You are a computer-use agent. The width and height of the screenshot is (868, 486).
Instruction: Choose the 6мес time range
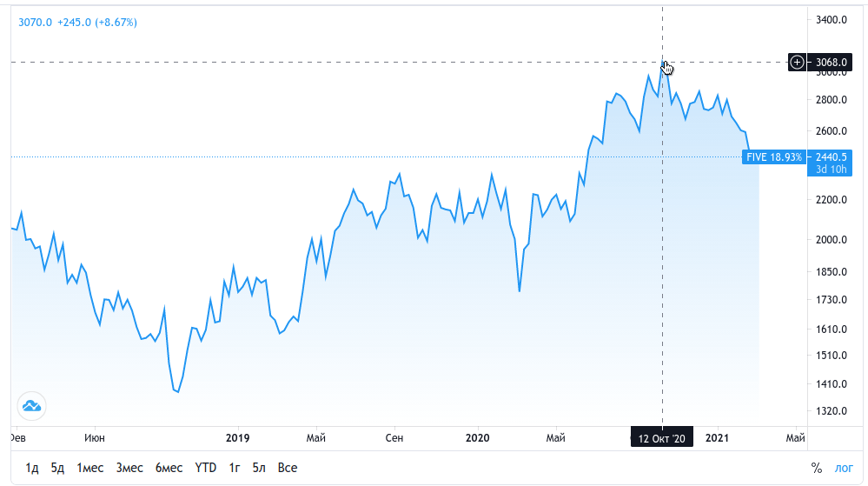[x=169, y=468]
